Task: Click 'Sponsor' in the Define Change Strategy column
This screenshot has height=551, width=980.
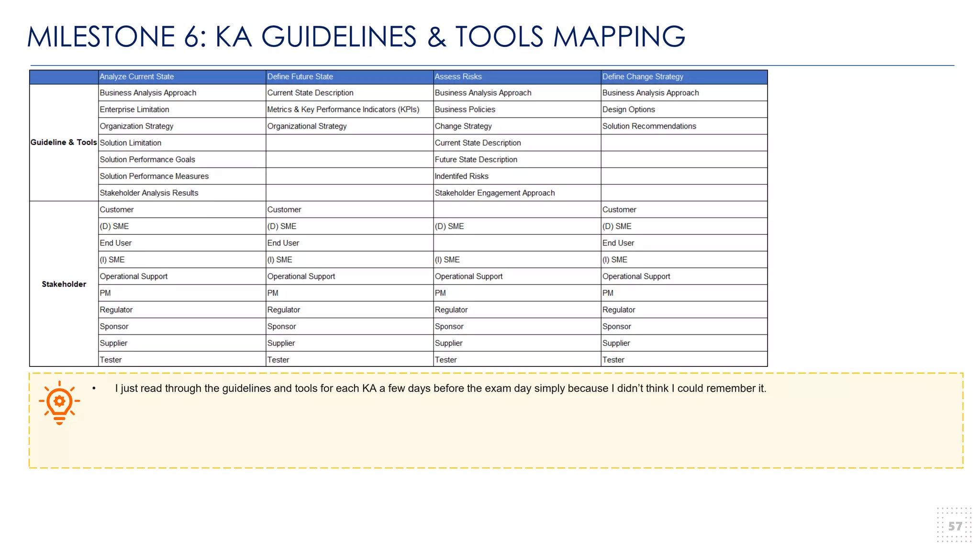Action: click(x=684, y=327)
